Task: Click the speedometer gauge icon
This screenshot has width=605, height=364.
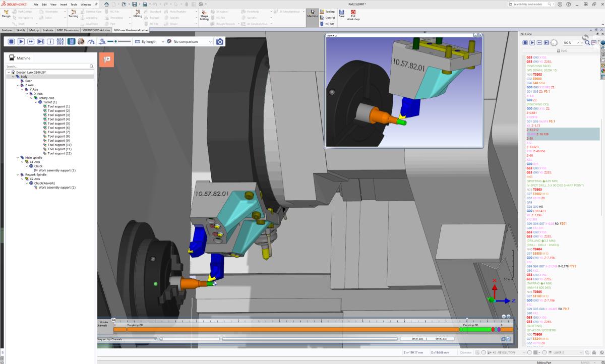Action: pyautogui.click(x=91, y=41)
